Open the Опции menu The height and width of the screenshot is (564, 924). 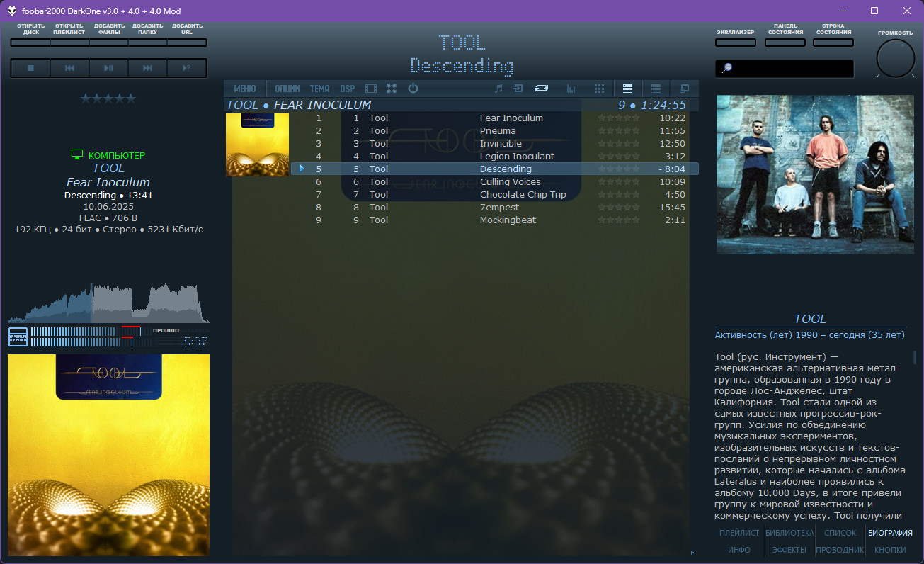pyautogui.click(x=287, y=89)
